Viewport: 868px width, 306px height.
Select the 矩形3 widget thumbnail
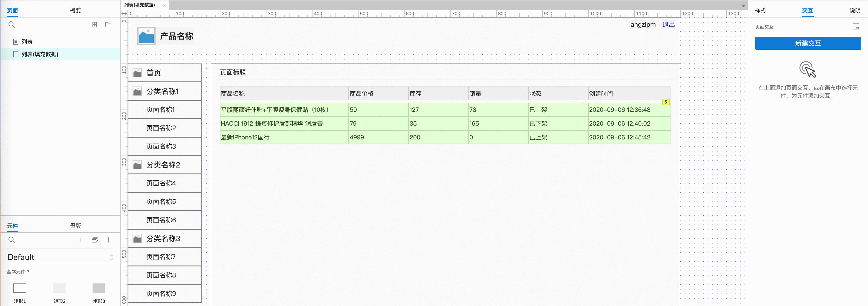point(99,288)
